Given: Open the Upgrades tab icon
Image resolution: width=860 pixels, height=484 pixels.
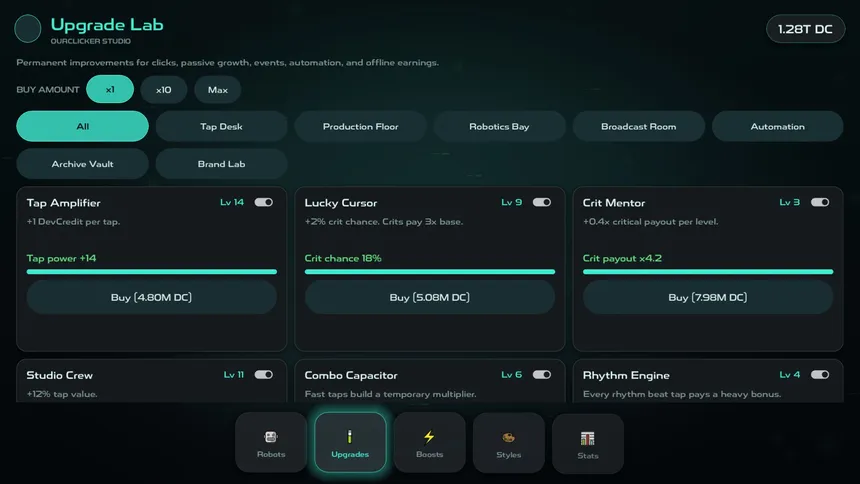Looking at the screenshot, I should (350, 437).
